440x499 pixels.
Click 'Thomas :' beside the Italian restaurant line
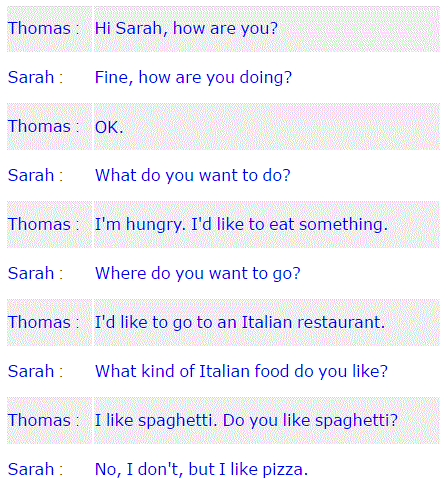[44, 322]
